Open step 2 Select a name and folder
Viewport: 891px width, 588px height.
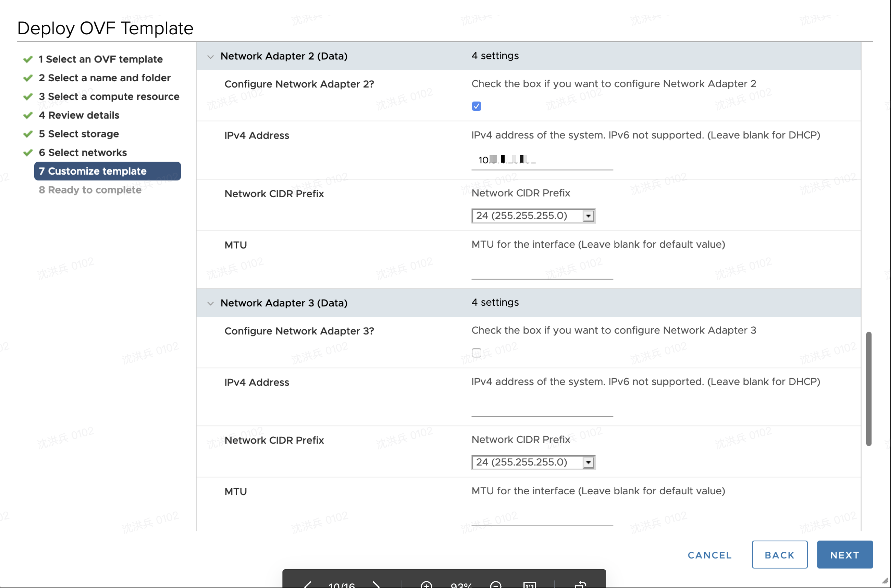tap(104, 78)
